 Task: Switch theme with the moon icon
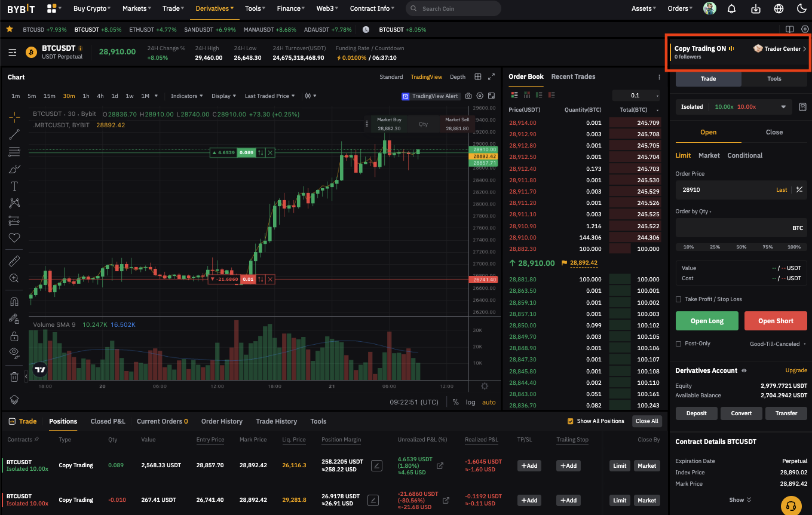point(802,8)
